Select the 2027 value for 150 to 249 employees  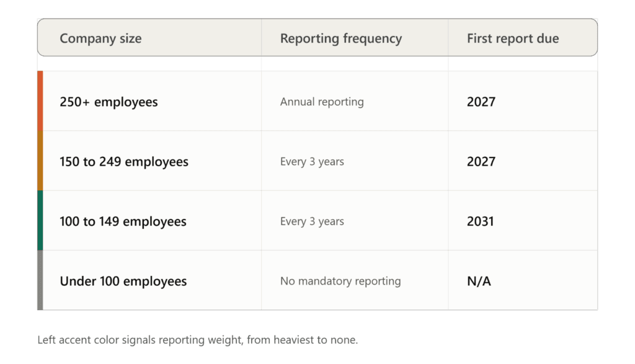(481, 162)
